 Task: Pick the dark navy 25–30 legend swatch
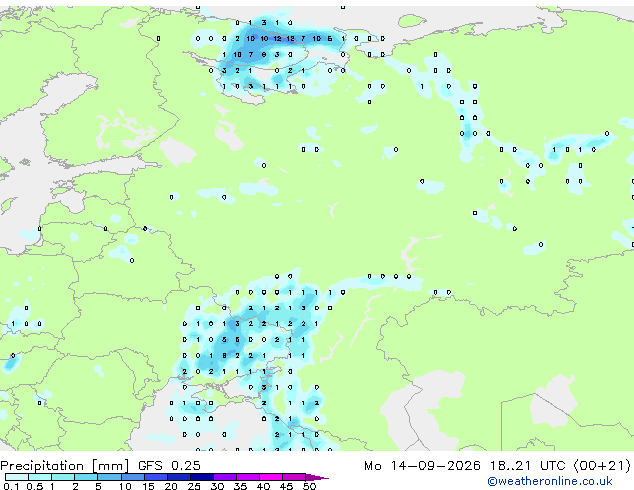click(202, 477)
